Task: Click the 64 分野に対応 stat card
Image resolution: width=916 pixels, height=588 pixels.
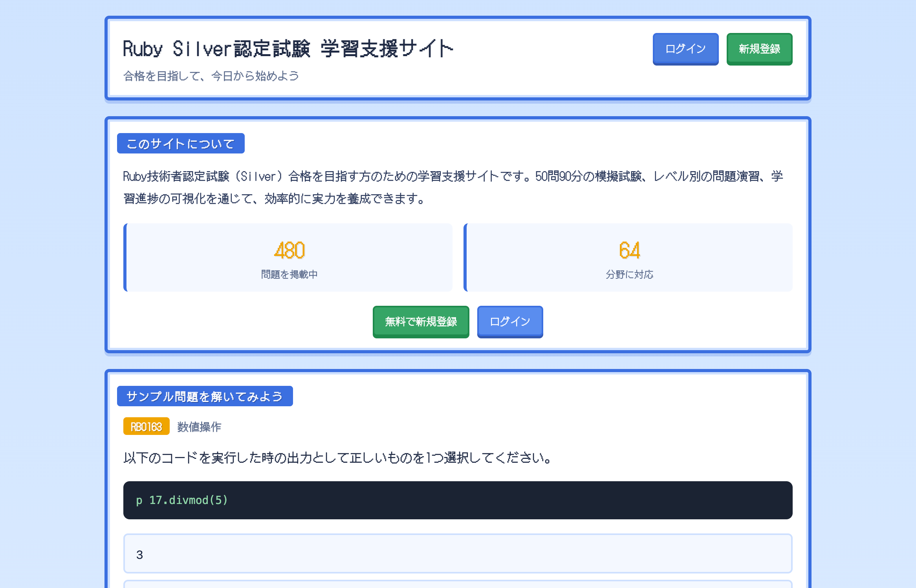Action: click(x=628, y=257)
